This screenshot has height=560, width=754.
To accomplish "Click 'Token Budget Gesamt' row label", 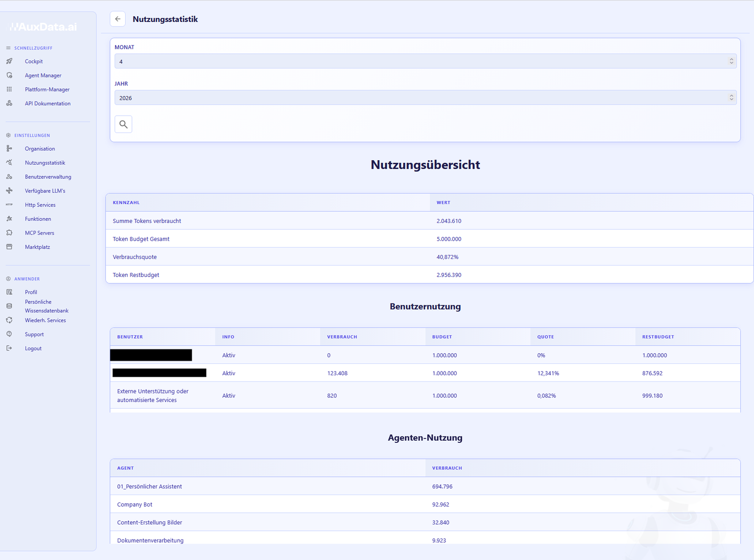I will (141, 239).
